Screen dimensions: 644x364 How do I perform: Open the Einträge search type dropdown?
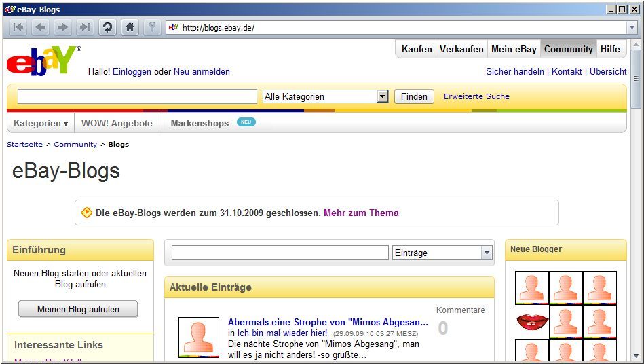487,253
